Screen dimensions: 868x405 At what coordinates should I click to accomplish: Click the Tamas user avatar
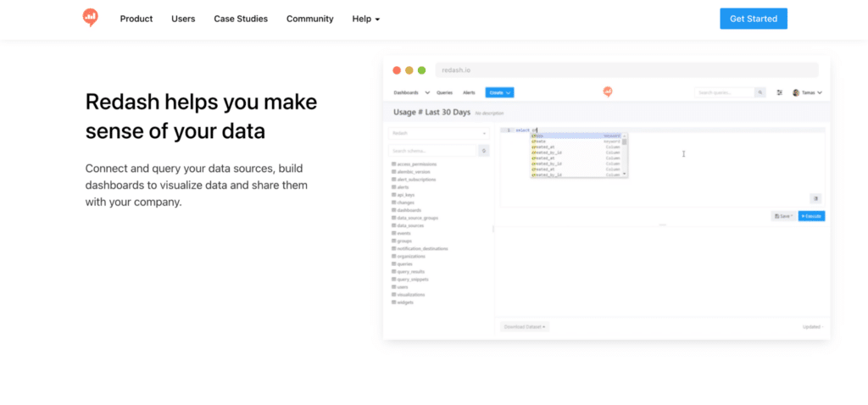click(796, 93)
